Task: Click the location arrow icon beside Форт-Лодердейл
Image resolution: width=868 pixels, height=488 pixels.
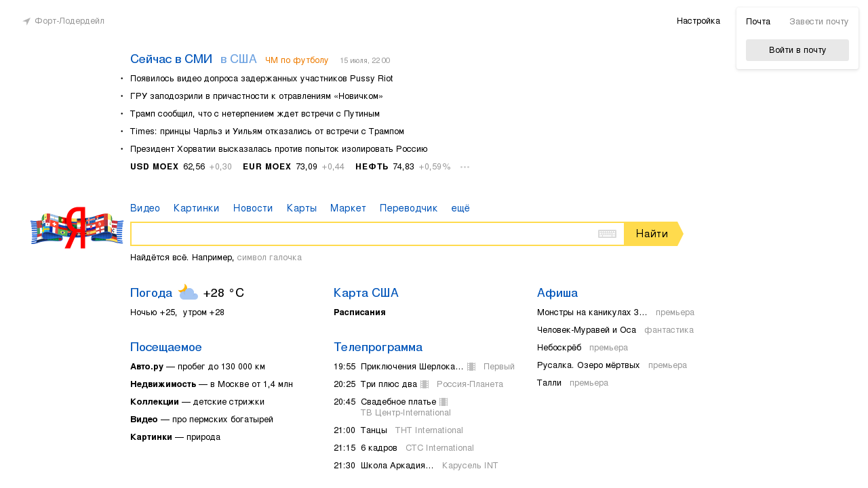Action: [x=26, y=22]
